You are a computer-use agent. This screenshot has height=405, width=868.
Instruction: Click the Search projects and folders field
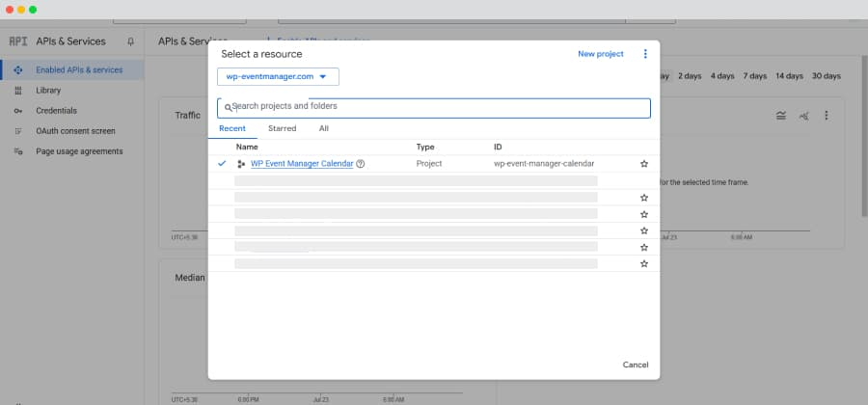tap(433, 108)
